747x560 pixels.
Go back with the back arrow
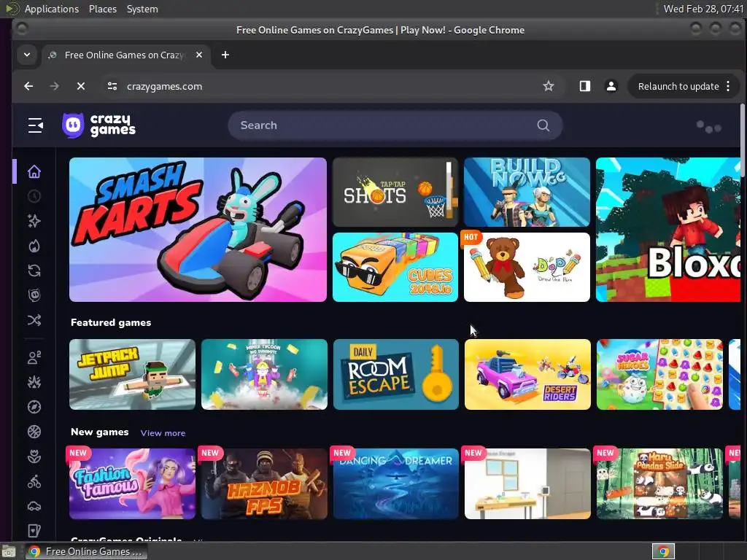28,86
